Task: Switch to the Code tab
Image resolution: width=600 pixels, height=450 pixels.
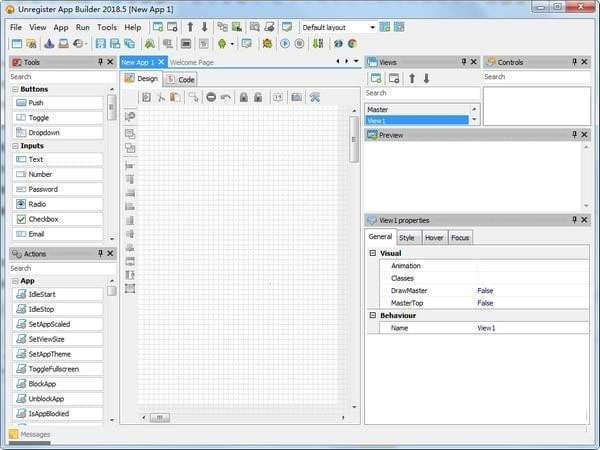Action: coord(181,80)
